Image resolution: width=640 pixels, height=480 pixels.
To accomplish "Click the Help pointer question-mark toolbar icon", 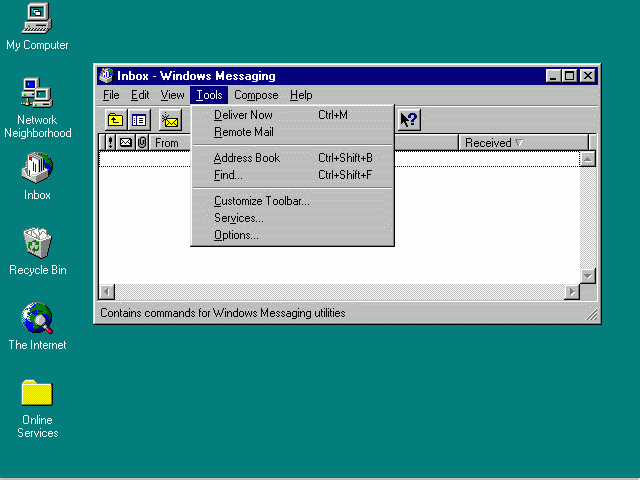I will click(x=409, y=120).
